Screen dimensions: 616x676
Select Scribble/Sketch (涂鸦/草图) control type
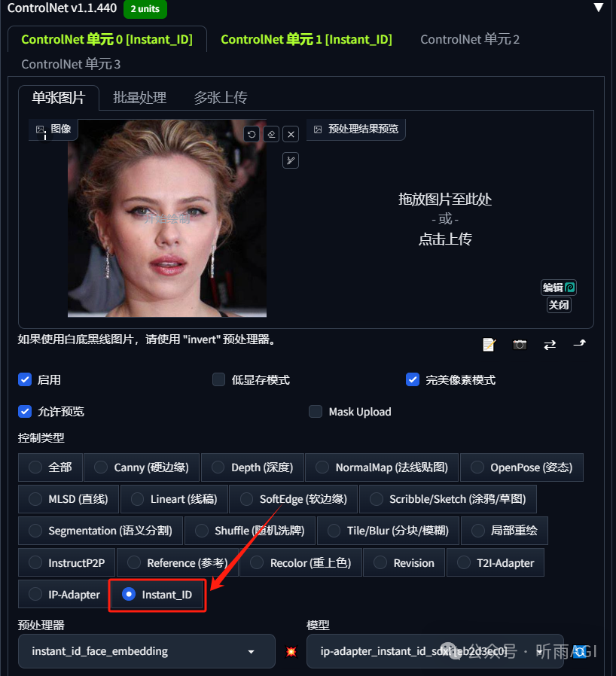tap(448, 499)
